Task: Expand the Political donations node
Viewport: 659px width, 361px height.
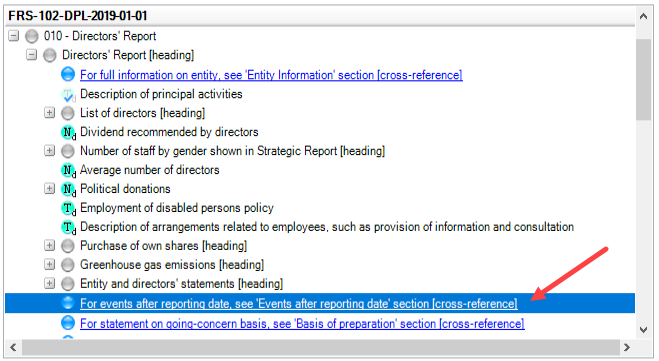Action: tap(50, 189)
